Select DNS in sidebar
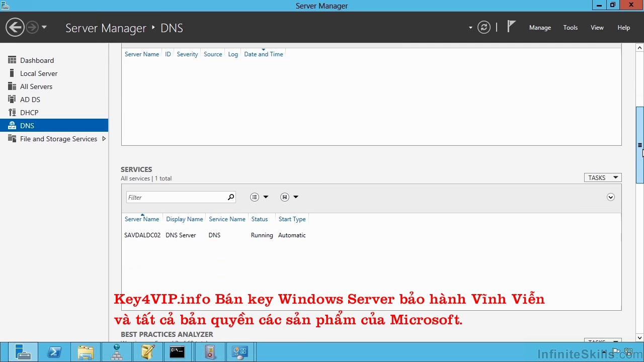 coord(54,126)
